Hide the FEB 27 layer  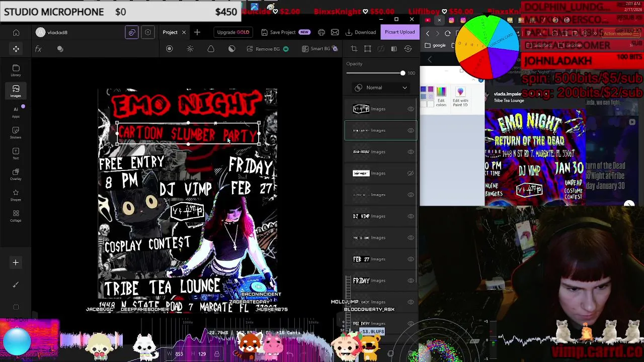point(411,259)
